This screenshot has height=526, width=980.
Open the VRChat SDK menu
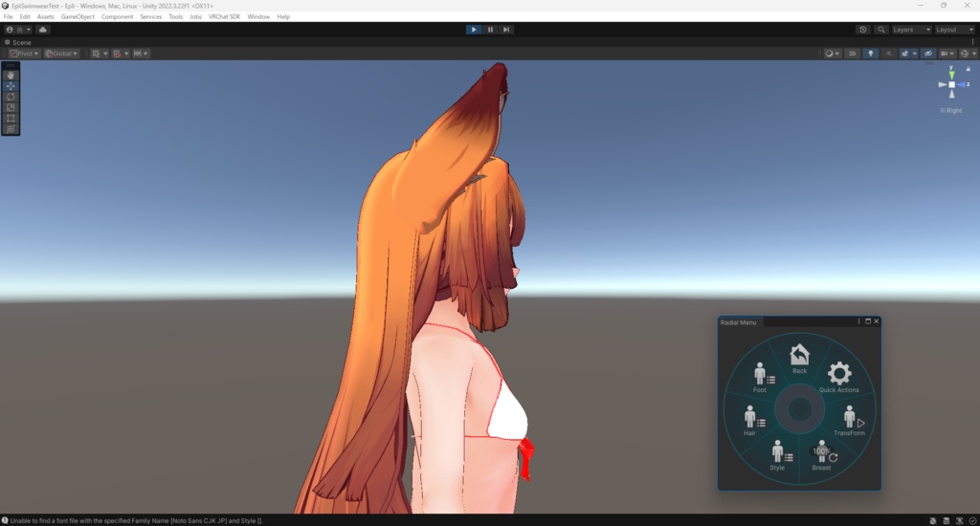tap(224, 17)
